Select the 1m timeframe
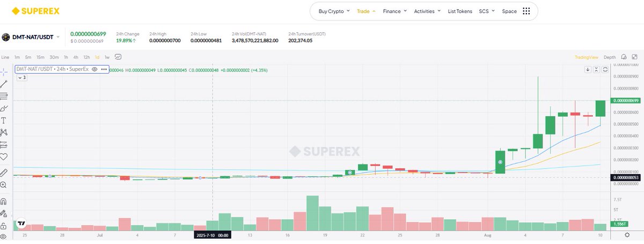 click(17, 57)
